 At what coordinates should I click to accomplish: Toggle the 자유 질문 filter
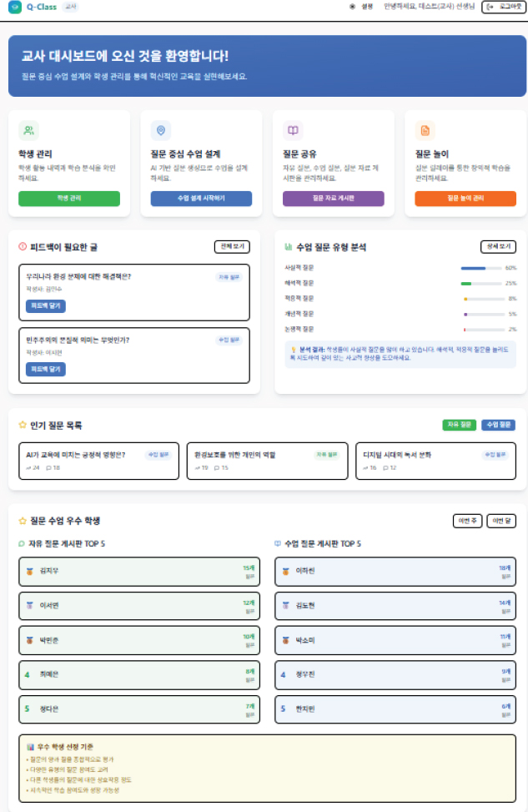[459, 425]
